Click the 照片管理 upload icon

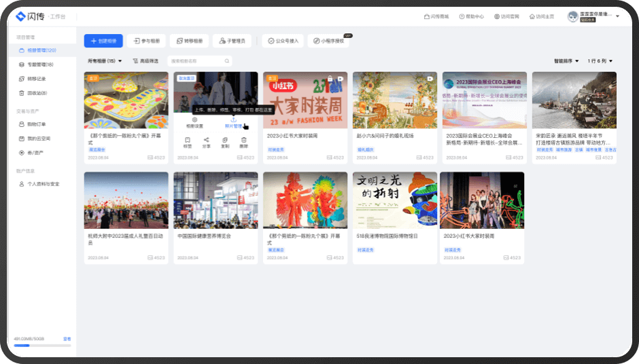coord(233,120)
